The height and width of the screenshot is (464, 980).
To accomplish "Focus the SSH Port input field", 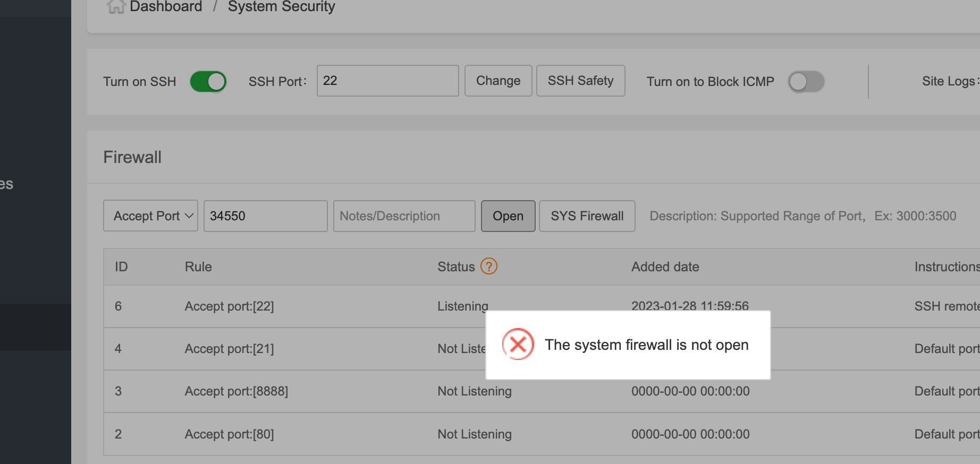I will click(387, 81).
